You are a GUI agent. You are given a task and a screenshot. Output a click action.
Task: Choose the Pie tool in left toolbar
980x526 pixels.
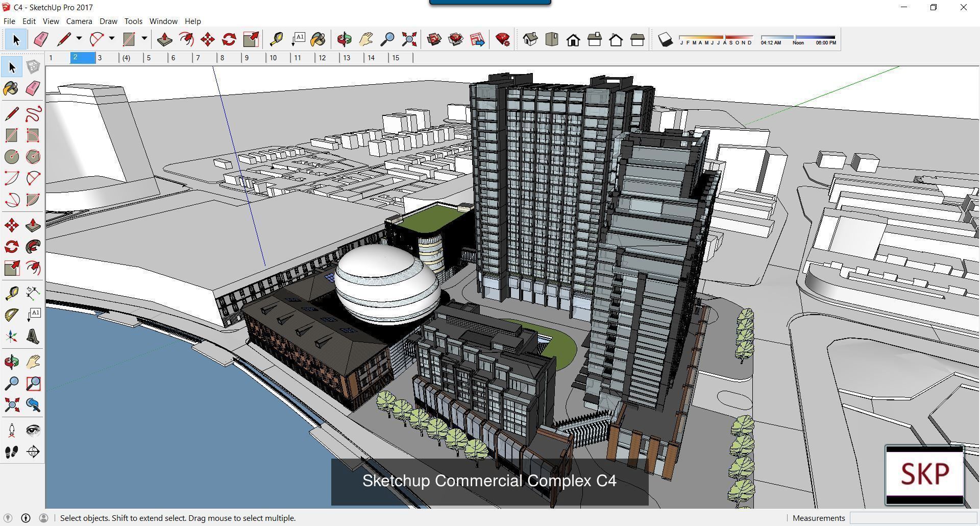pos(33,200)
